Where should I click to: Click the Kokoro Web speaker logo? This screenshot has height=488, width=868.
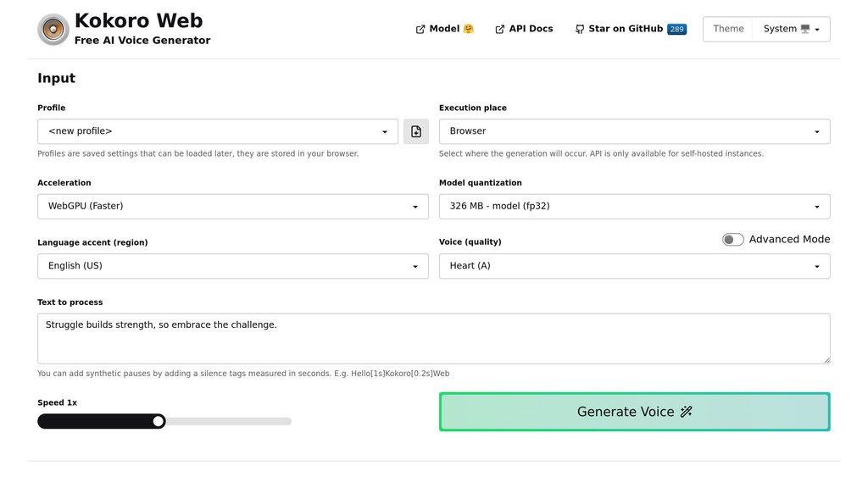click(53, 30)
